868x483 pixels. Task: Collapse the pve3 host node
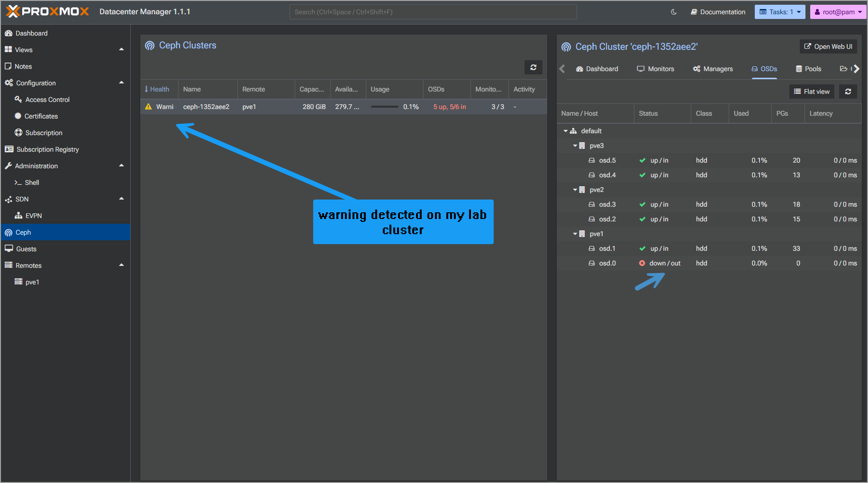coord(575,146)
